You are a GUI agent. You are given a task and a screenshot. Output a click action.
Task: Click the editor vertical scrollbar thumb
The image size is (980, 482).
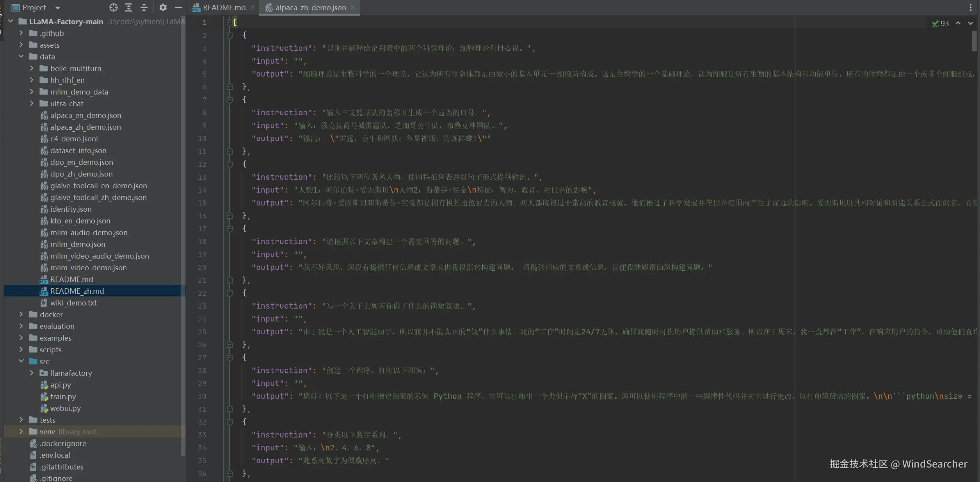[x=974, y=41]
